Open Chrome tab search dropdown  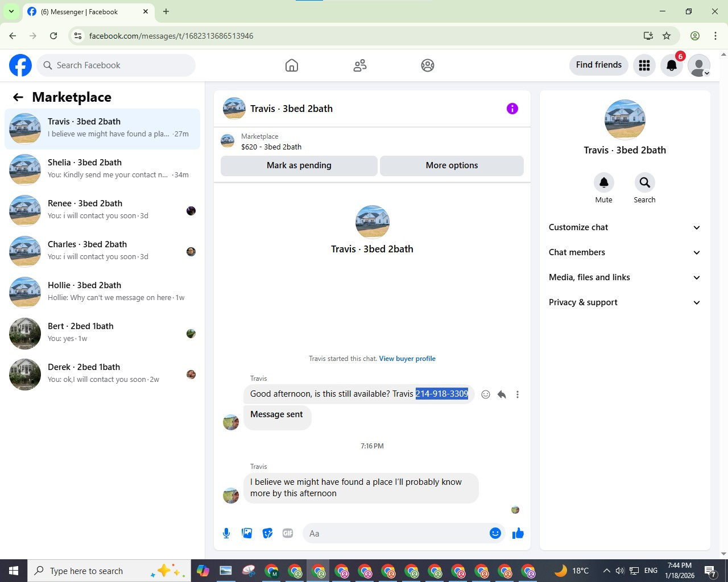click(x=11, y=11)
